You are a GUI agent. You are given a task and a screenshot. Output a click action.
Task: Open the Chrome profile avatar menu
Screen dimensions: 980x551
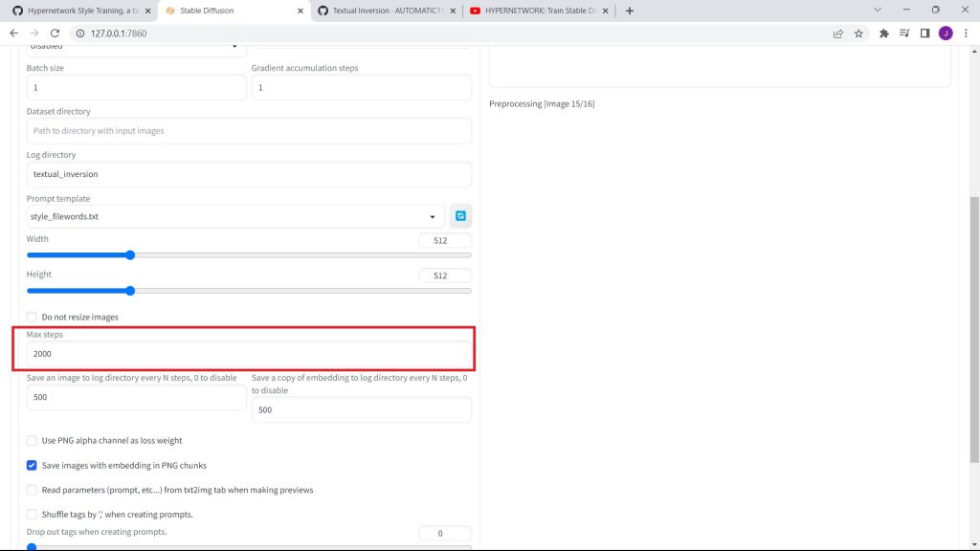(x=946, y=33)
